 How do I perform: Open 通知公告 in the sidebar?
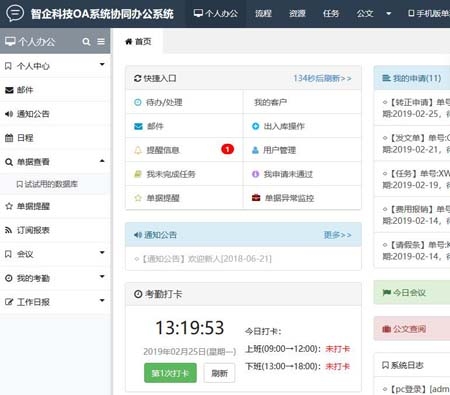(x=55, y=114)
